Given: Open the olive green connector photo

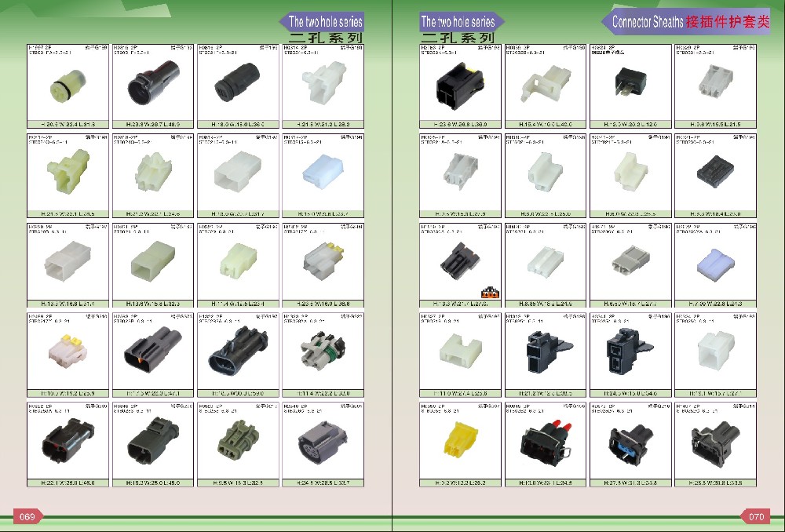Looking at the screenshot, I should tap(239, 439).
